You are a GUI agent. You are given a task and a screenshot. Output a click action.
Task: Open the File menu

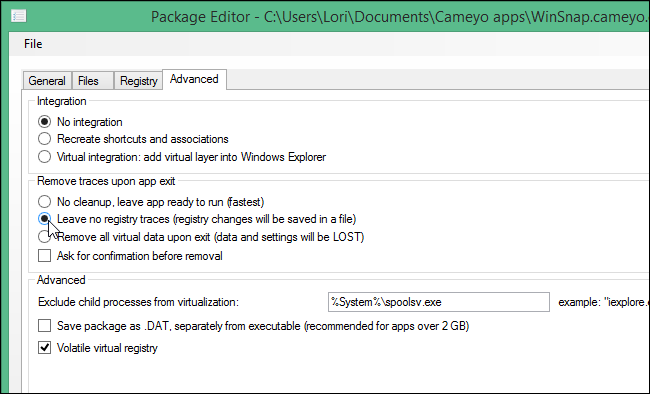(x=33, y=44)
